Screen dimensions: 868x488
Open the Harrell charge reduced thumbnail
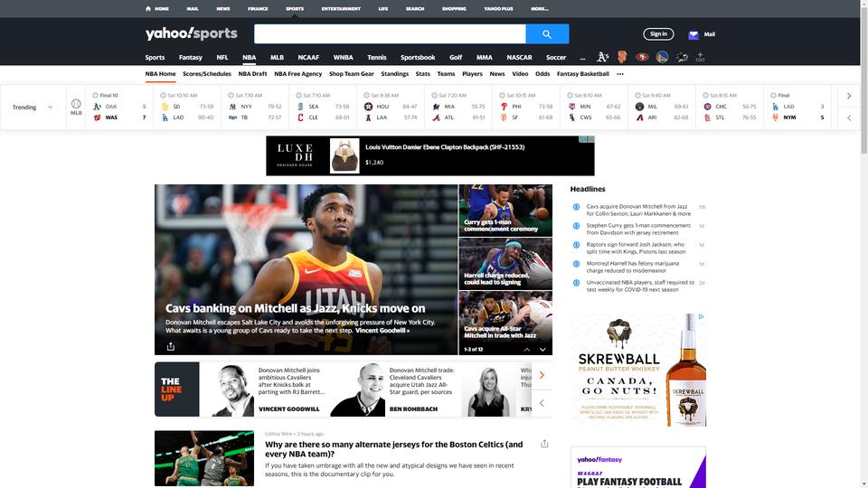tap(505, 264)
